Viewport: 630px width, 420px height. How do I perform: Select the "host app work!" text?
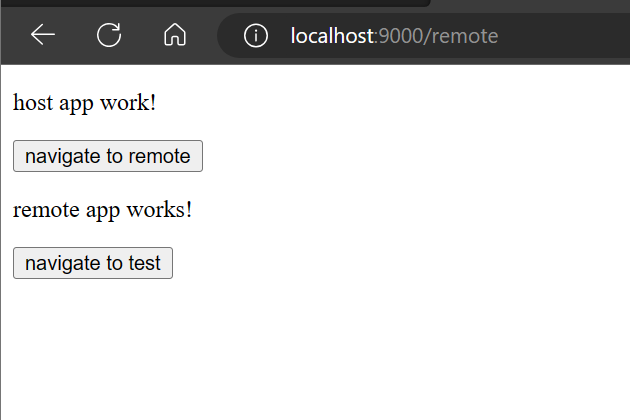84,102
